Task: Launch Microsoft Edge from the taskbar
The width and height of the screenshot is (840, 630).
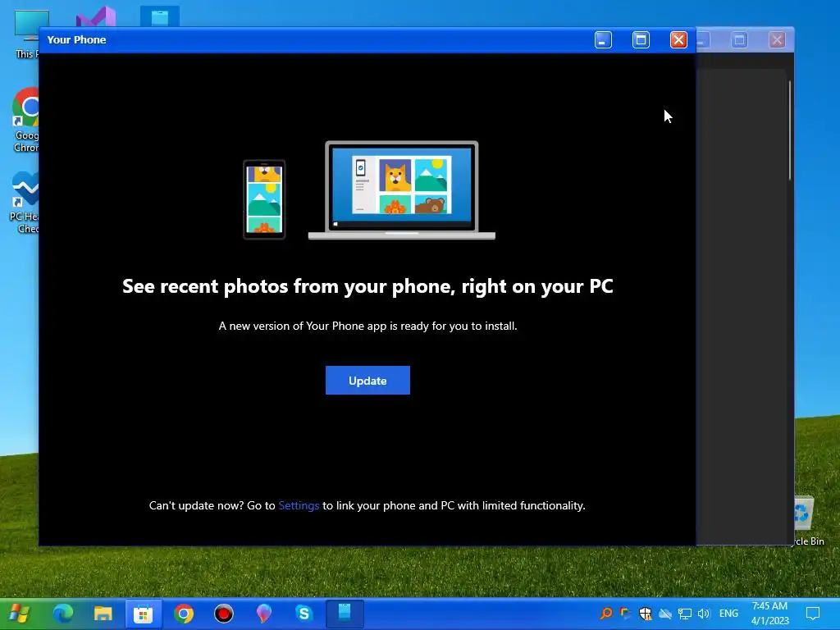Action: click(x=62, y=614)
